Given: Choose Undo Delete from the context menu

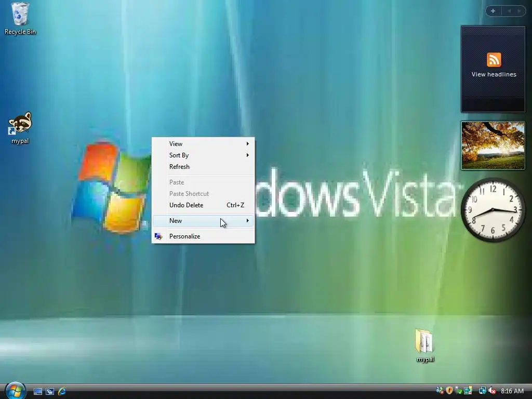Looking at the screenshot, I should 203,205.
